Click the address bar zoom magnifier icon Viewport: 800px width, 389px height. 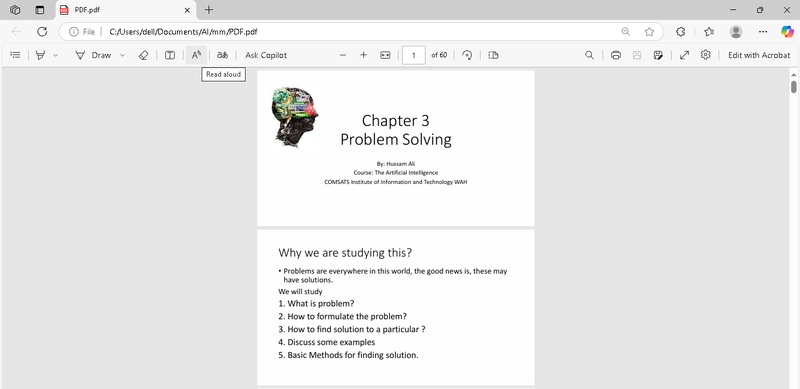tap(626, 32)
